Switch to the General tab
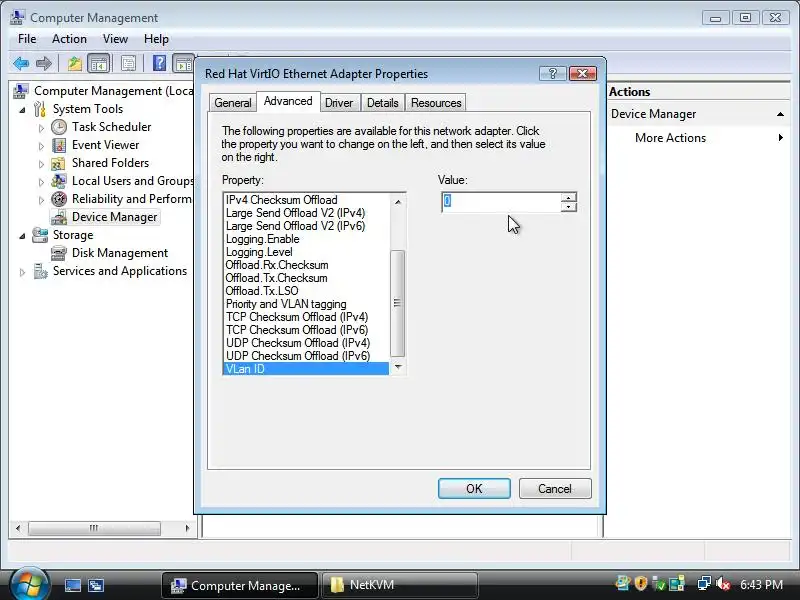This screenshot has height=600, width=800. (233, 103)
